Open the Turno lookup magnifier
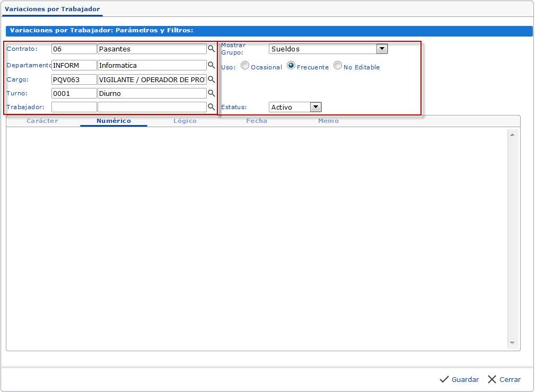 211,93
